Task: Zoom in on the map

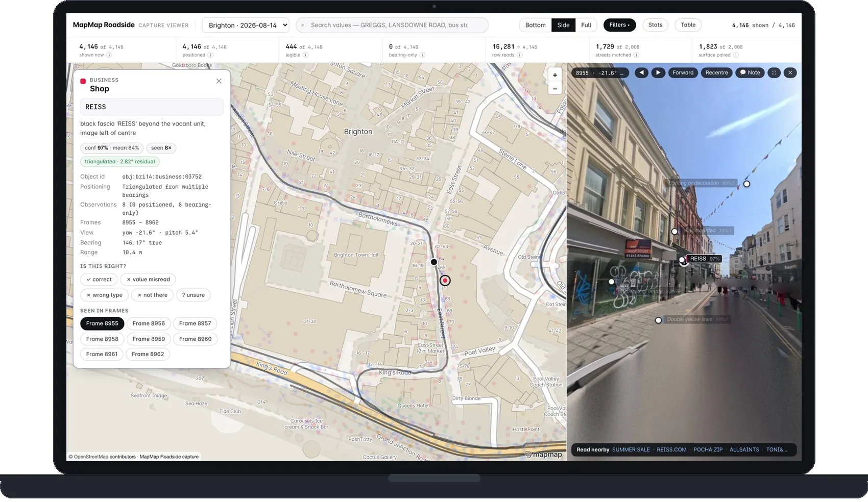Action: (x=555, y=75)
